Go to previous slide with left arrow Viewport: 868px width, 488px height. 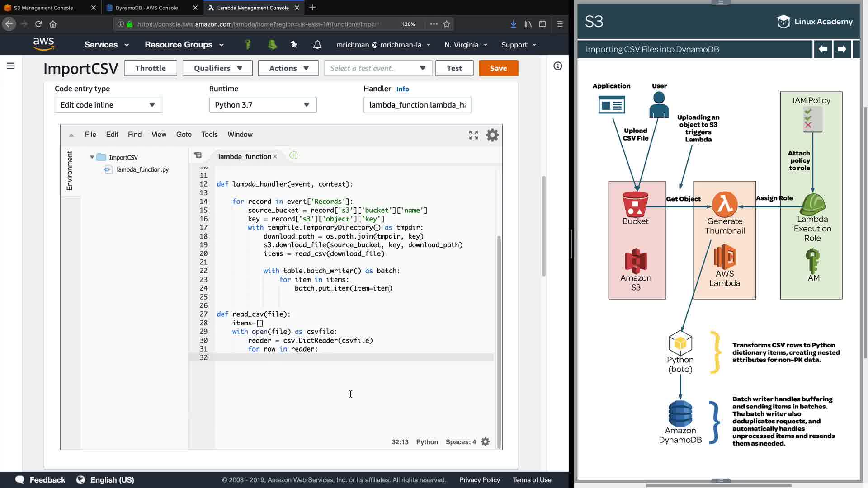[x=823, y=49]
